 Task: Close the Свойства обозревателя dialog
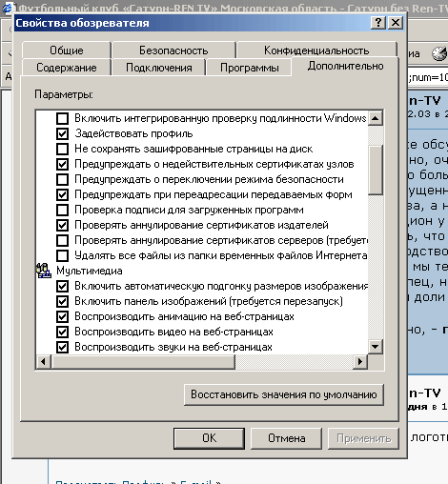[x=396, y=23]
